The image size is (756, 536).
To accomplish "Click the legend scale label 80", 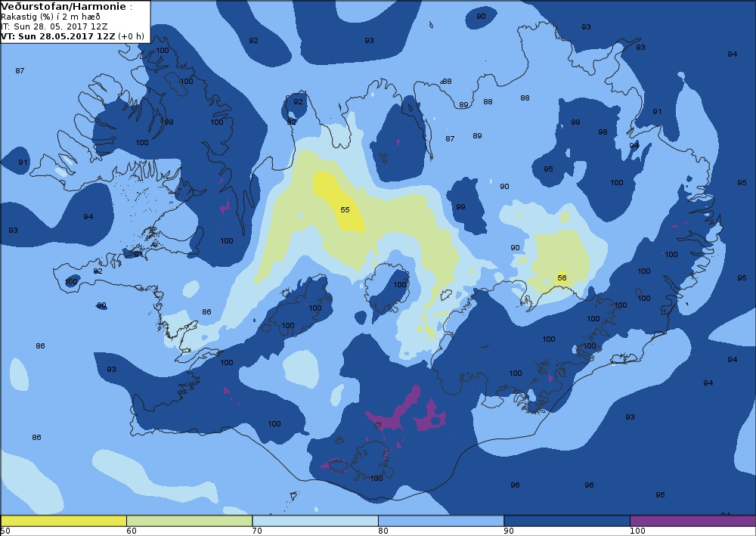I will (x=383, y=531).
